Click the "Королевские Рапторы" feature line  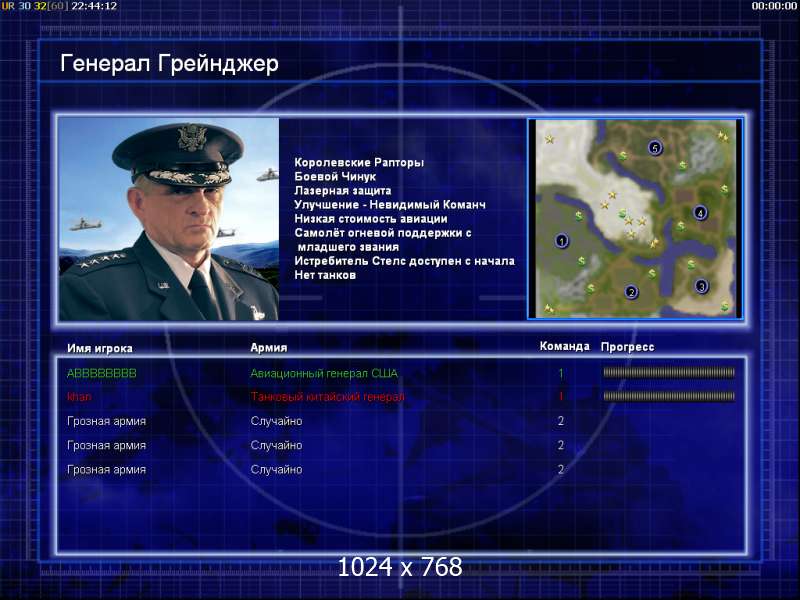coord(359,162)
